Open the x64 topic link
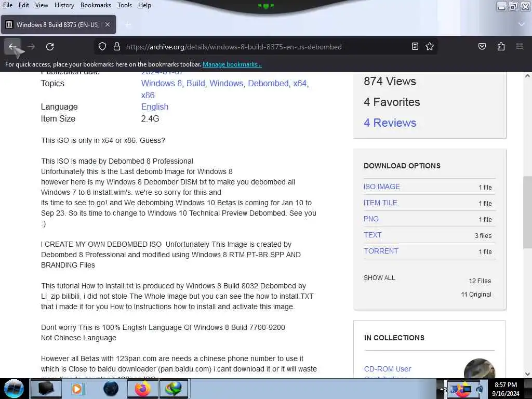 pyautogui.click(x=301, y=84)
